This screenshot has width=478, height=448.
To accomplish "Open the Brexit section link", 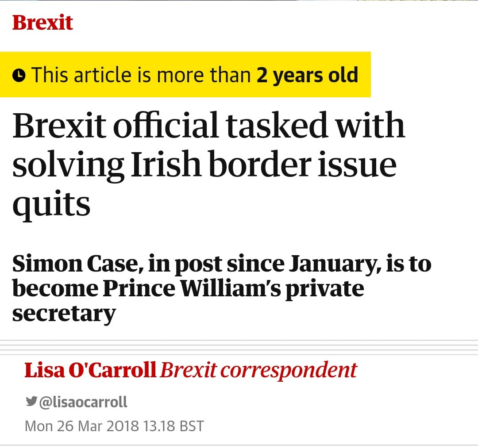I will (42, 23).
